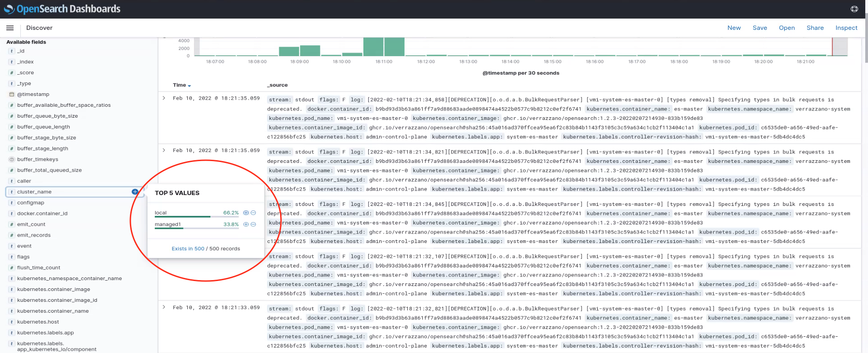Click string type icon for flags

[x=12, y=257]
